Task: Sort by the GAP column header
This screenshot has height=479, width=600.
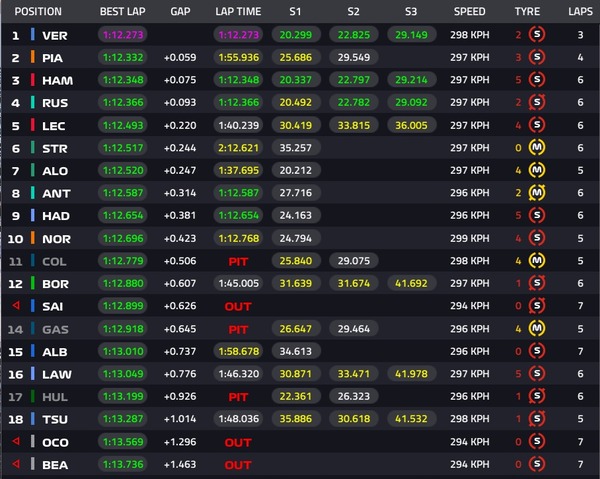Action: (180, 12)
